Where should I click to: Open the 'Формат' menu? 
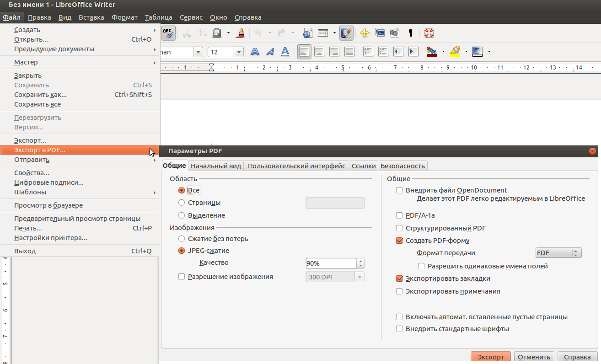click(x=124, y=17)
